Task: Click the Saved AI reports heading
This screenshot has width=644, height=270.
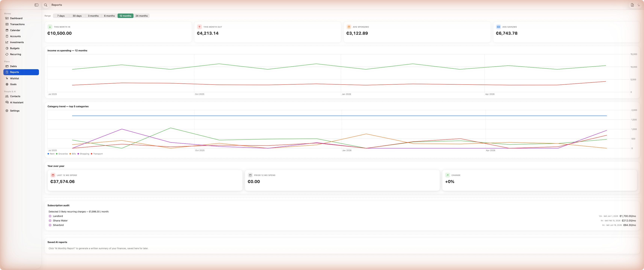Action: pyautogui.click(x=57, y=242)
